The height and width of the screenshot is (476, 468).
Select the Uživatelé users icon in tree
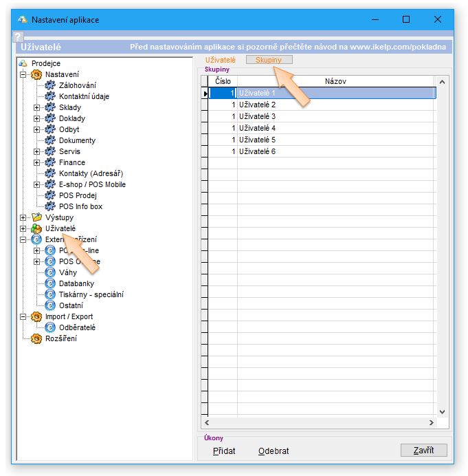(x=36, y=228)
